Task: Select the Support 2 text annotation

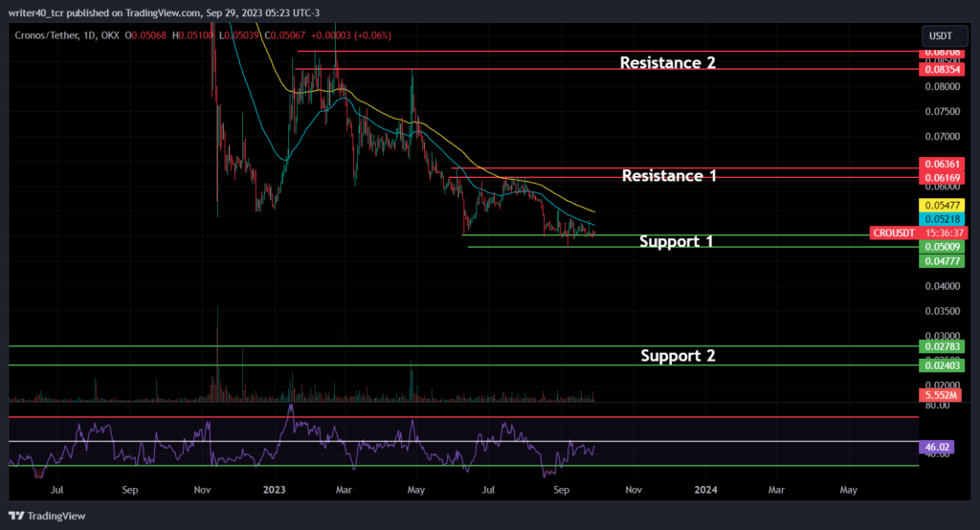Action: [679, 356]
